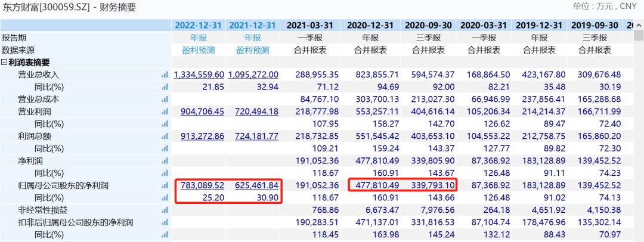Click the value 471,137.01

377,223
